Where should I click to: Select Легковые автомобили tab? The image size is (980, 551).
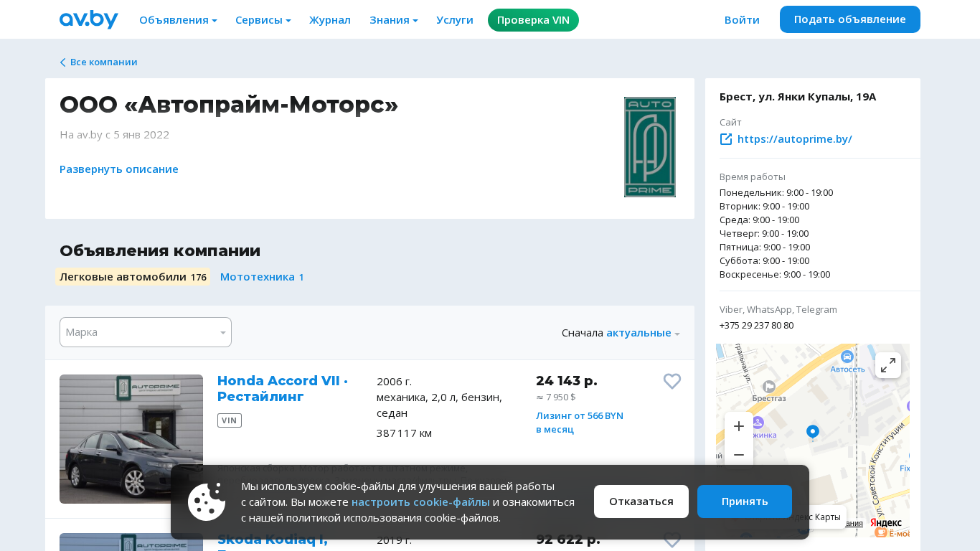(133, 277)
